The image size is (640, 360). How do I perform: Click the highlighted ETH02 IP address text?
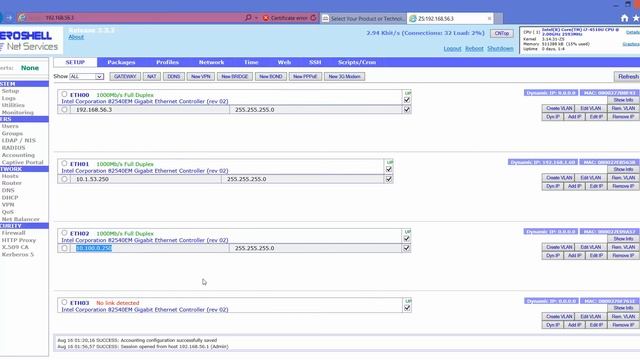point(94,248)
